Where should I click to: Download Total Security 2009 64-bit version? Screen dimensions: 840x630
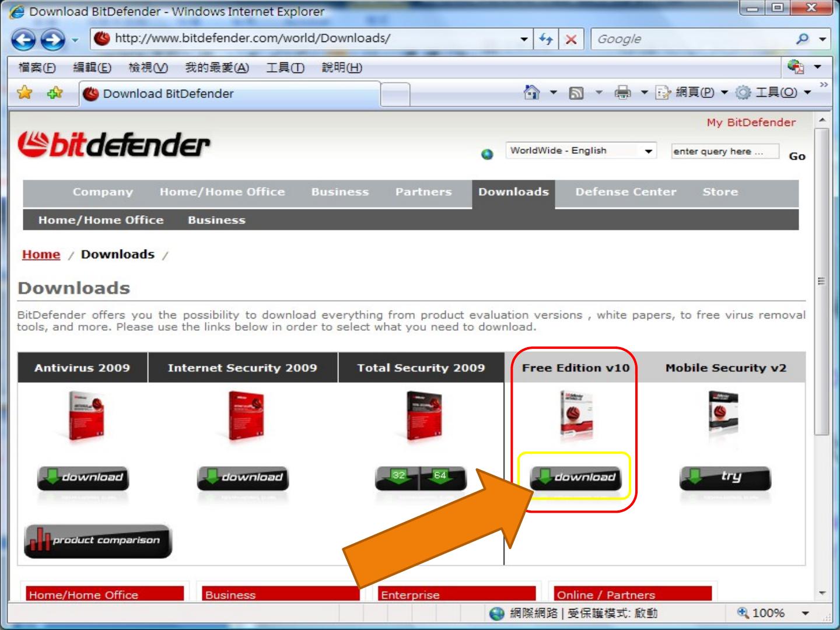pos(444,478)
